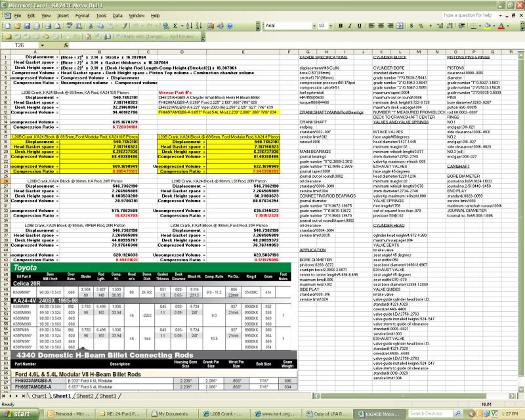The height and width of the screenshot is (420, 525).
Task: Align cell text left
Action: click(x=371, y=26)
